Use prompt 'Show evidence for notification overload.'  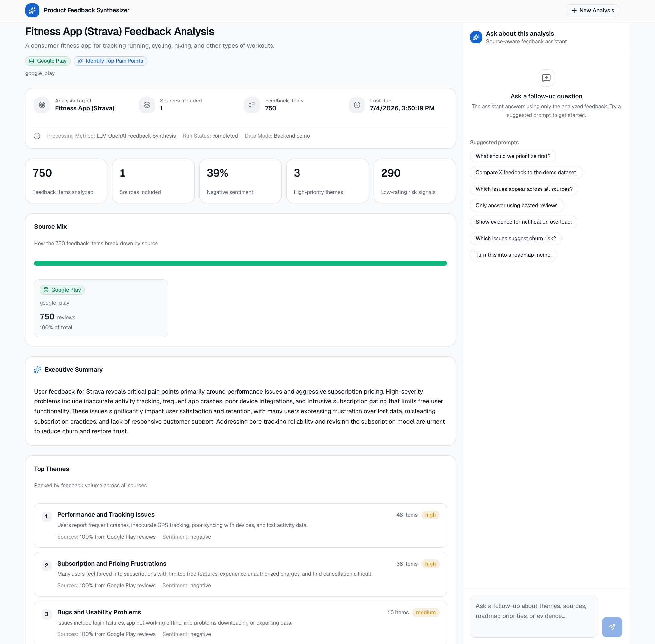tap(524, 222)
